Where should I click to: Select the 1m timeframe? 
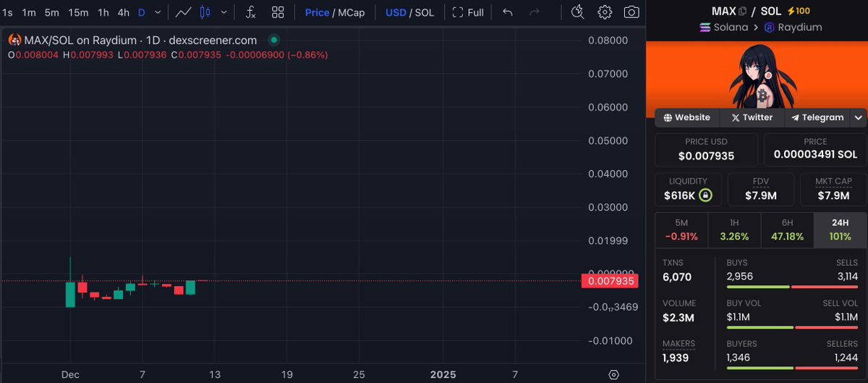28,12
